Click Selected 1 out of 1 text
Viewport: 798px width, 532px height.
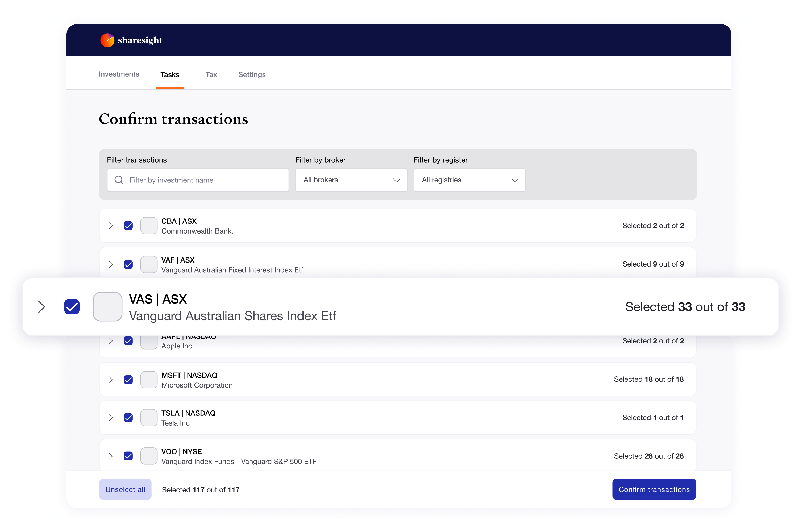[x=653, y=418]
